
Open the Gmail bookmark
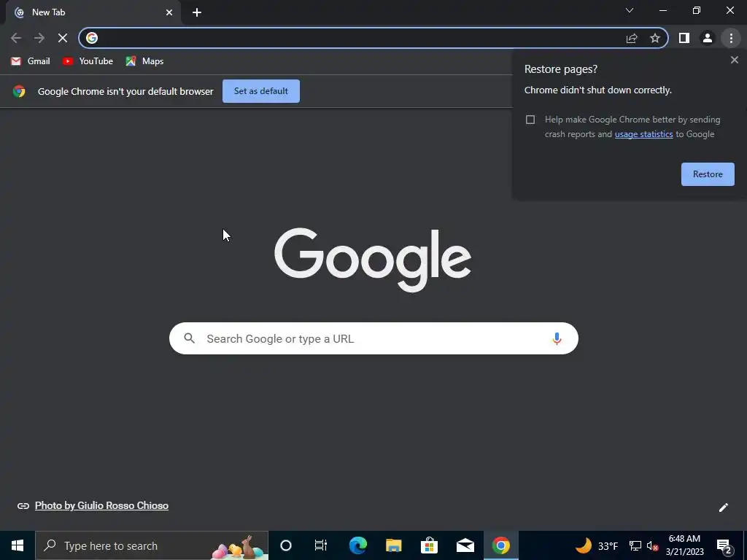point(31,61)
